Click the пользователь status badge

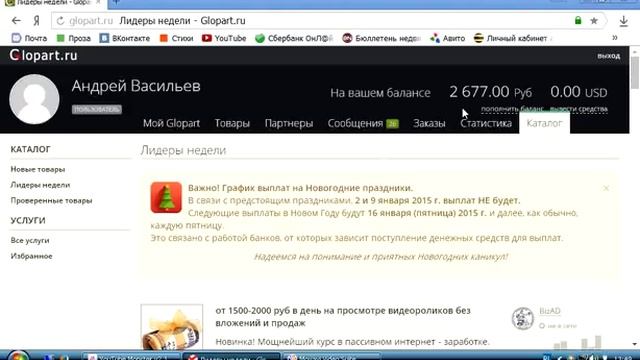97,109
